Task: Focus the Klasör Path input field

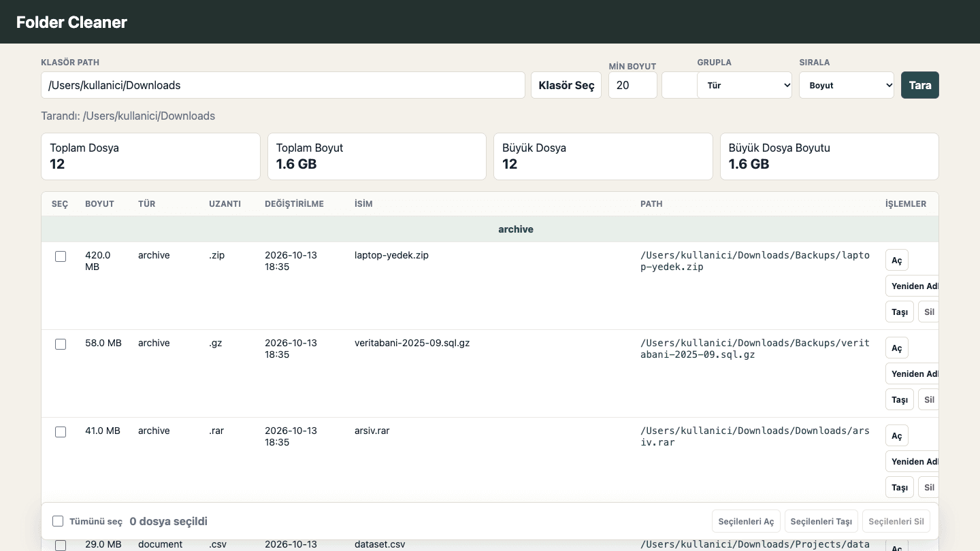Action: pos(283,85)
